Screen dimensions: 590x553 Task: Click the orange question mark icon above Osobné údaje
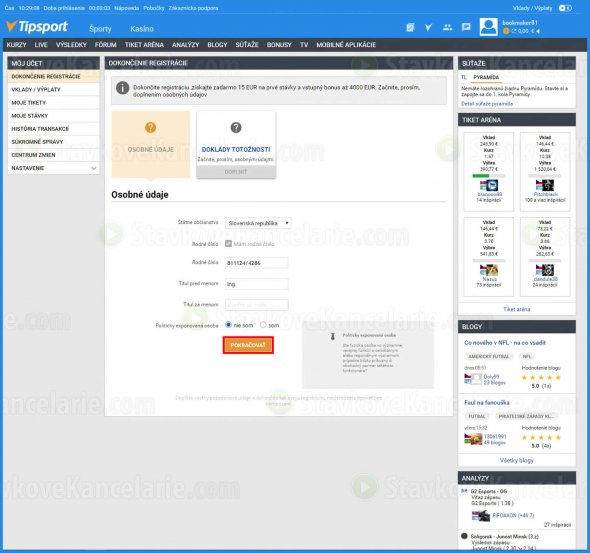pos(151,128)
